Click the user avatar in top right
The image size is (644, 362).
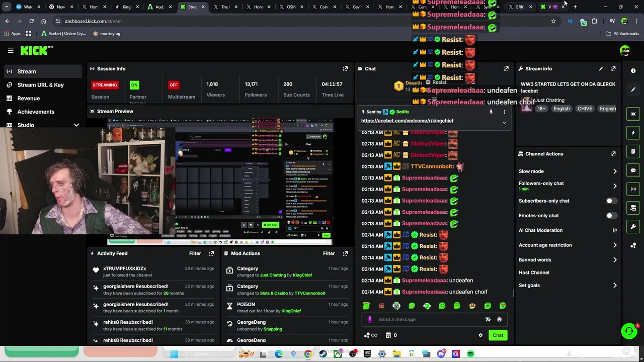(625, 51)
